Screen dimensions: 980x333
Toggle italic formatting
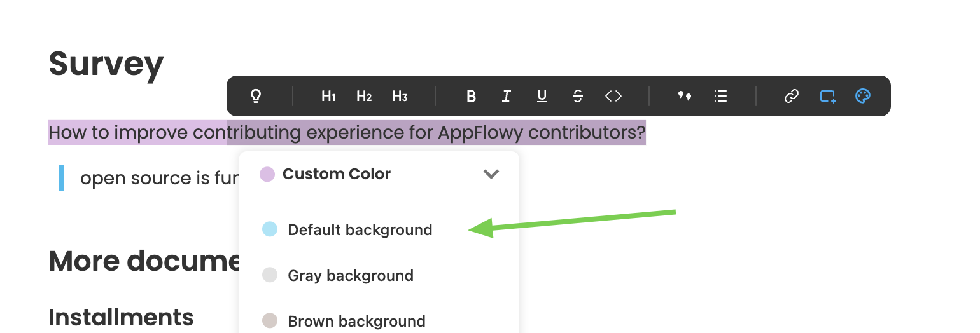tap(507, 96)
